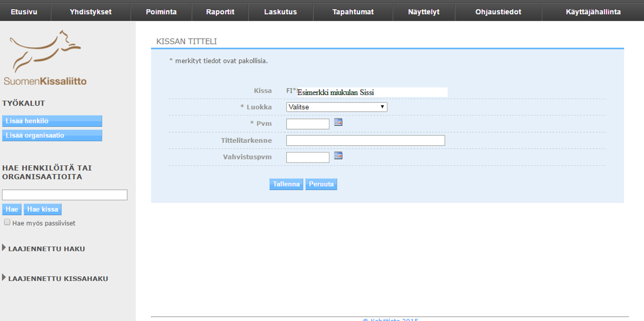Click the Lisää organisaatio button
644x321 pixels.
click(52, 135)
